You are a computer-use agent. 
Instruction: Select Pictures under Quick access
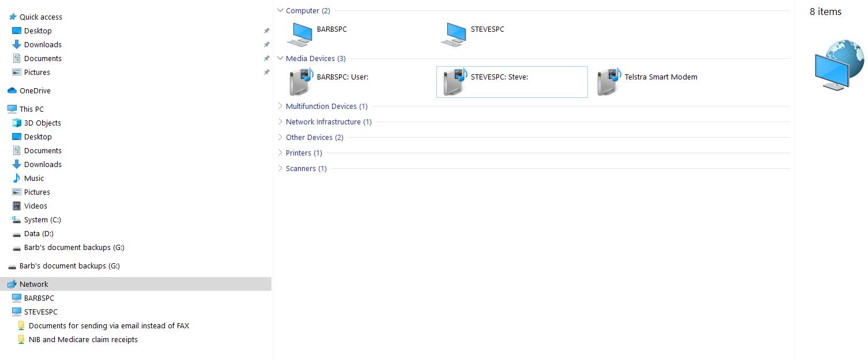(x=37, y=72)
